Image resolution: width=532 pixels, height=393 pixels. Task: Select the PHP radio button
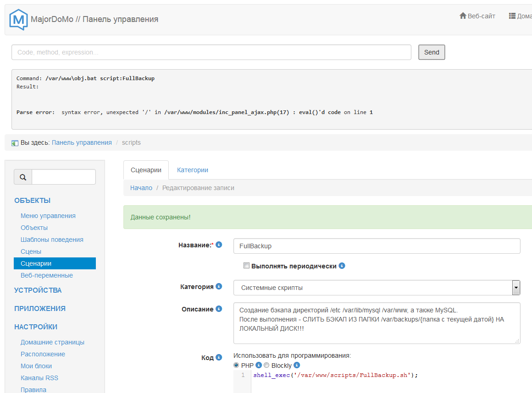pos(236,366)
